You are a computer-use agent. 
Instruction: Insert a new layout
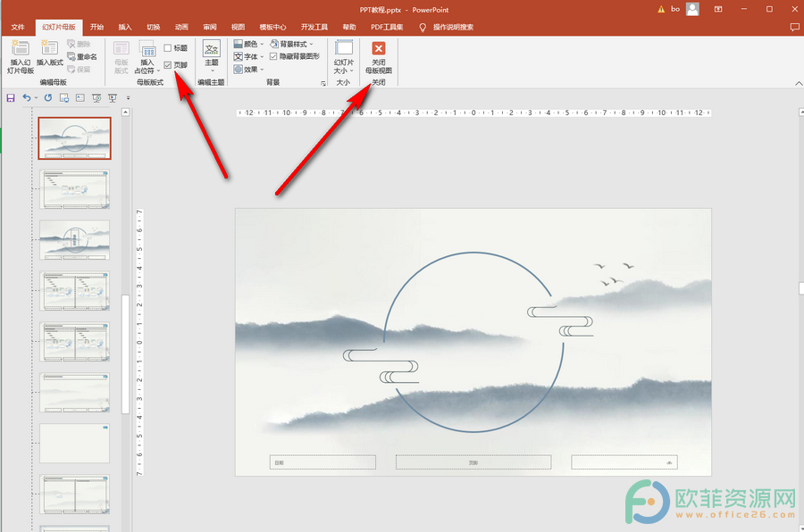(50, 54)
